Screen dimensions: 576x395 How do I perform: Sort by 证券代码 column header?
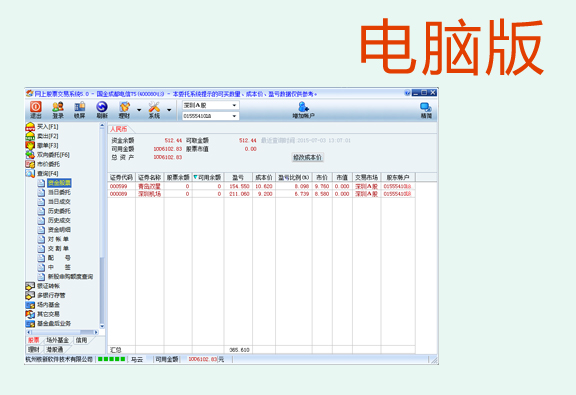122,177
